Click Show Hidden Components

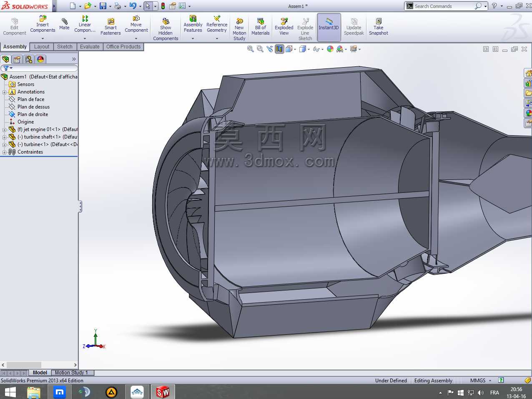(x=166, y=29)
